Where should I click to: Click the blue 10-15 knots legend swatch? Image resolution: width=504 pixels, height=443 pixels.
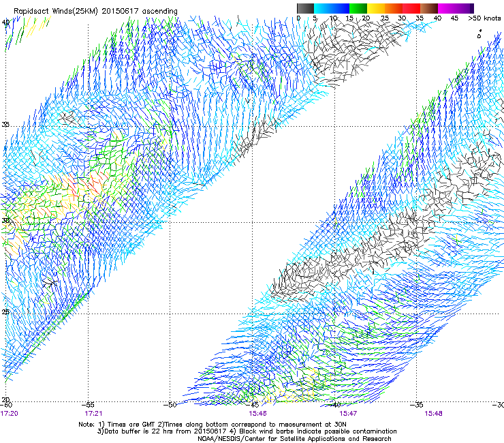tap(341, 8)
